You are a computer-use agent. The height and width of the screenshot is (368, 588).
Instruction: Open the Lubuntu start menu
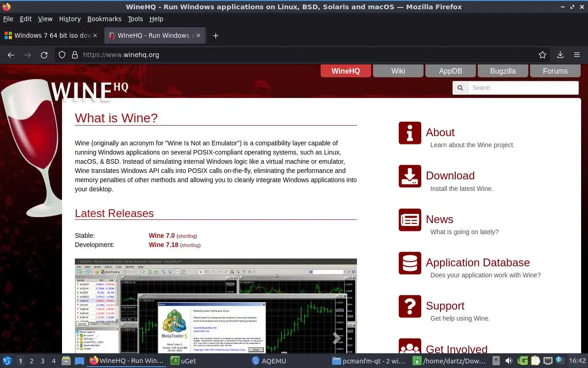7,361
